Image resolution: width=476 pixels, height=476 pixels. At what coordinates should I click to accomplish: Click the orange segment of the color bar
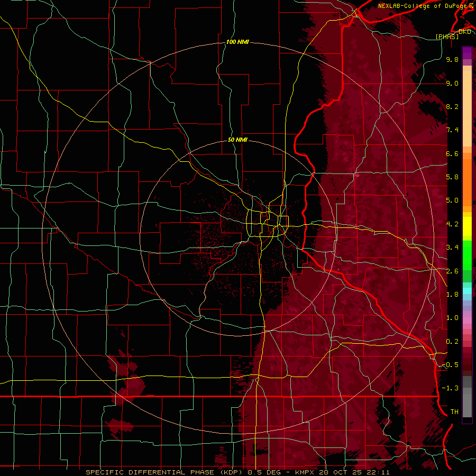tap(467, 179)
